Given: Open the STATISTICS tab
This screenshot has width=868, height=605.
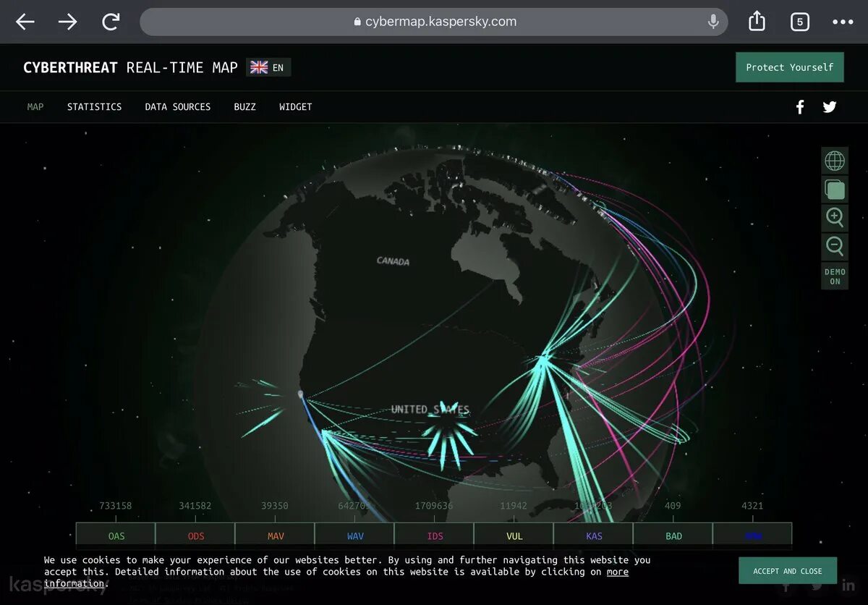Looking at the screenshot, I should tap(95, 106).
